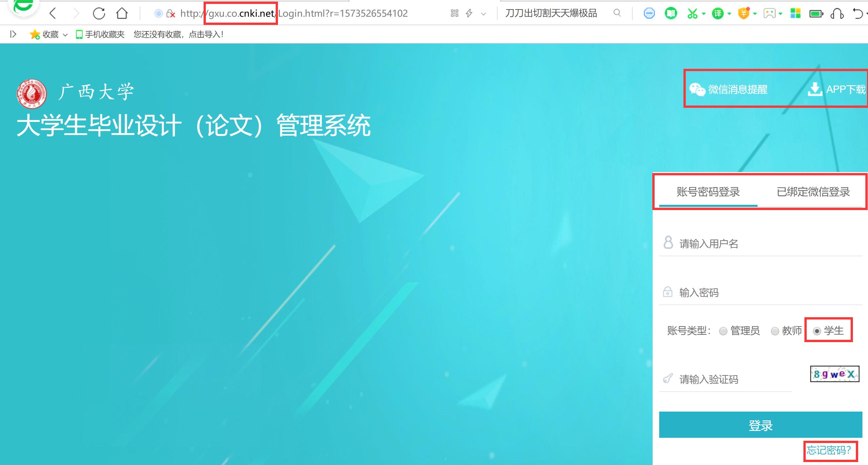Expand the translate dropdown arrow
The width and height of the screenshot is (868, 465).
click(x=729, y=14)
